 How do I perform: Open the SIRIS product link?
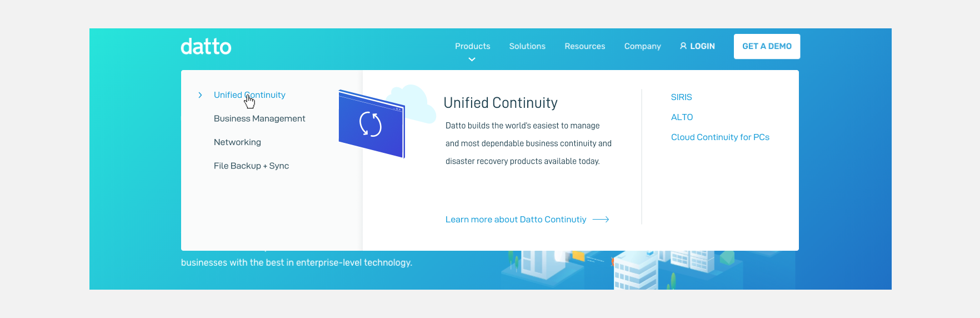tap(681, 97)
